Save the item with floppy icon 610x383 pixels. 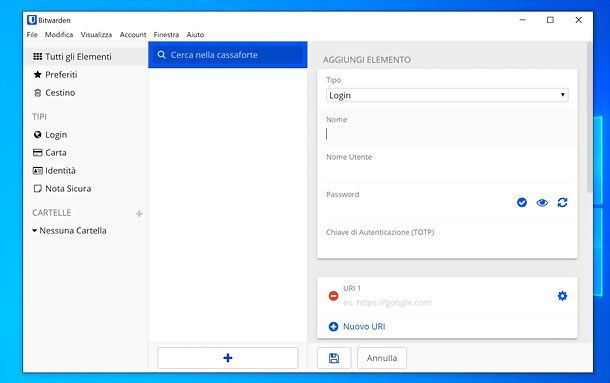pos(334,358)
